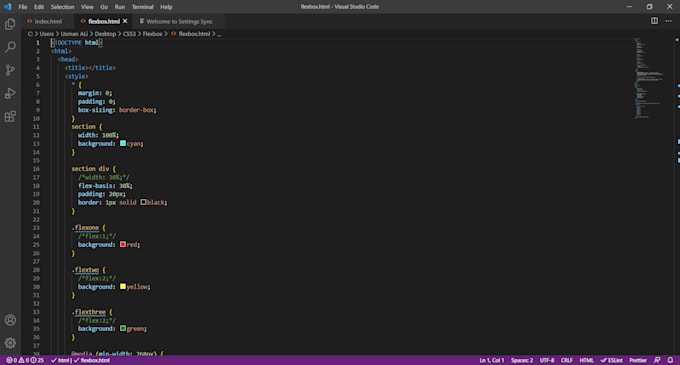Open the Edit menu

39,7
